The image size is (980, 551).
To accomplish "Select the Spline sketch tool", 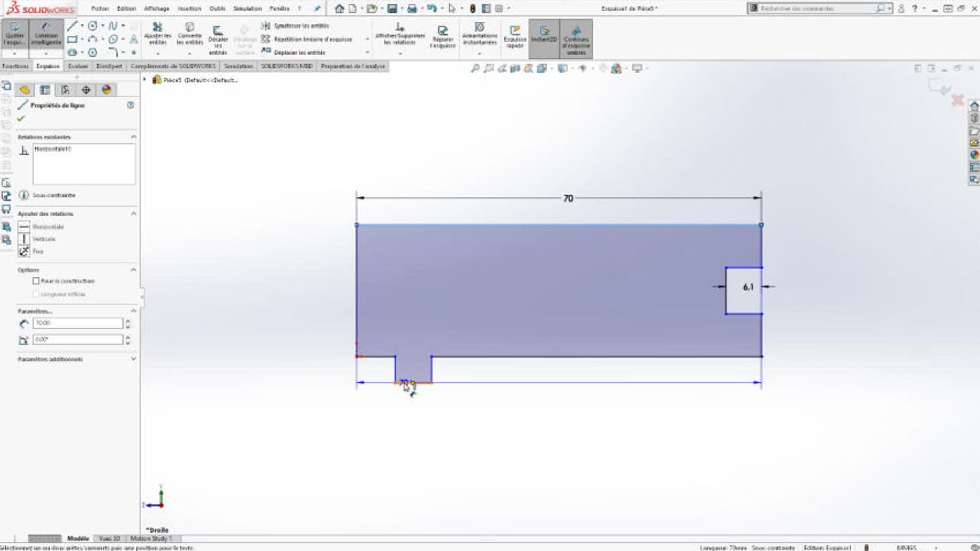I will [x=113, y=26].
